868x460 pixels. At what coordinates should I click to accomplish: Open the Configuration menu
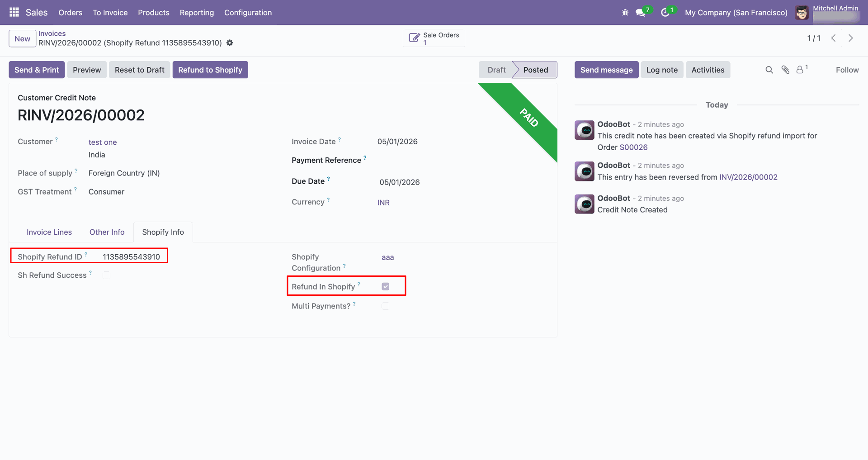pos(248,13)
